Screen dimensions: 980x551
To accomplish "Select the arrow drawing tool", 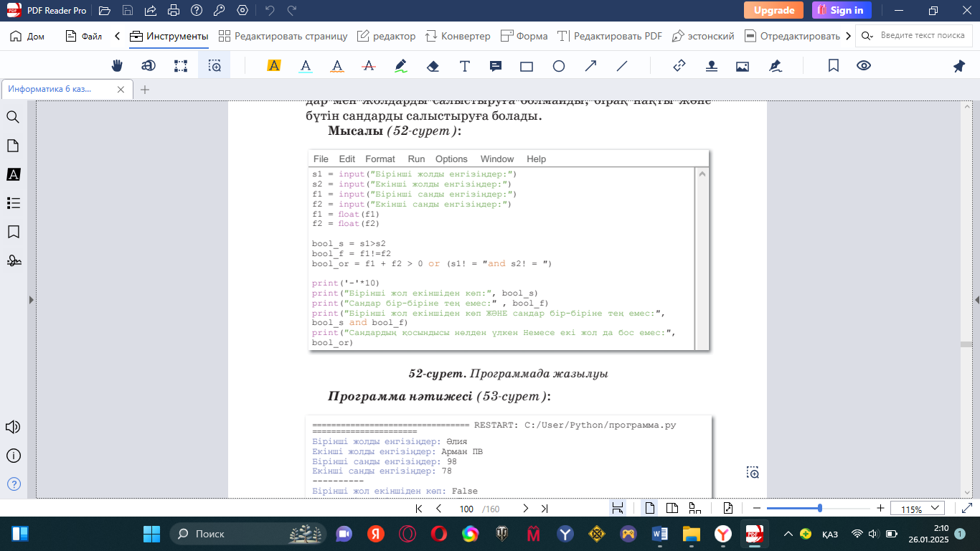I will tap(590, 66).
